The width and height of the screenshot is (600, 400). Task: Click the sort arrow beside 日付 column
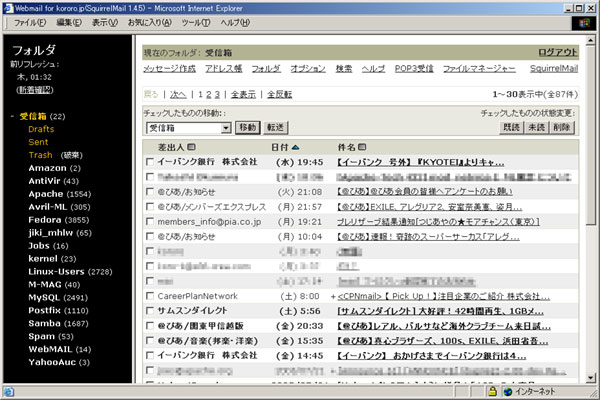click(x=295, y=147)
